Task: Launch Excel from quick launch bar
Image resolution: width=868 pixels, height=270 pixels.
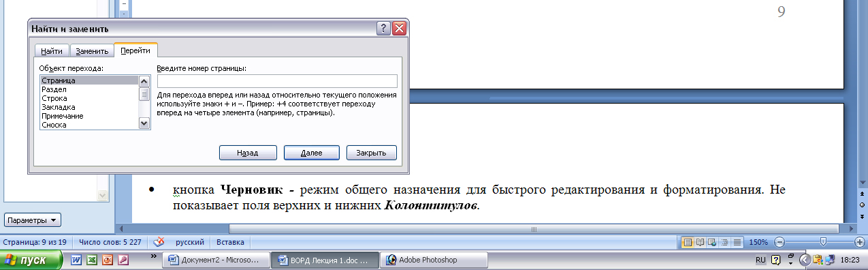Action: tap(92, 260)
